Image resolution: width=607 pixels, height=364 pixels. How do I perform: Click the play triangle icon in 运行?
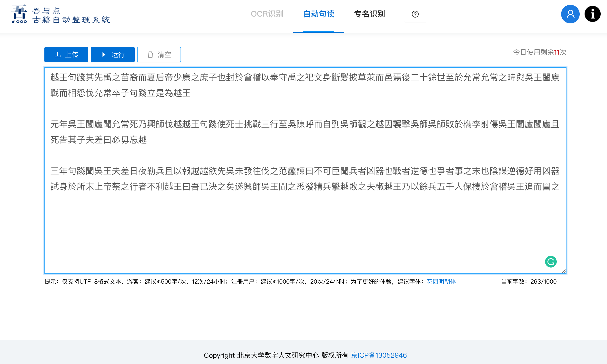[104, 54]
